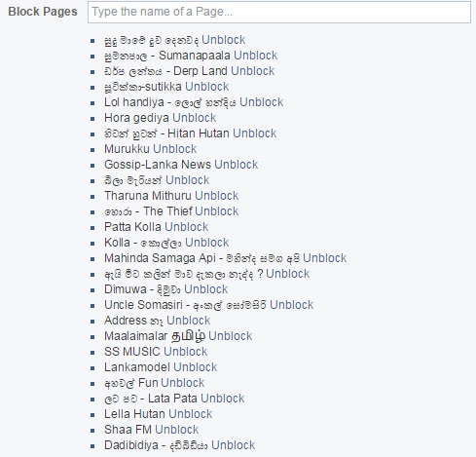
Task: Unblock The Thief page
Action: click(x=217, y=211)
